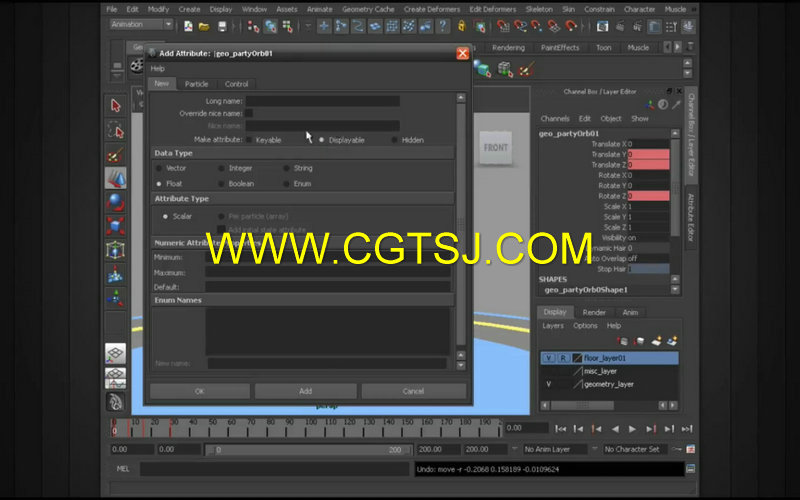
Task: Open a scene with folder icon
Action: pos(204,26)
